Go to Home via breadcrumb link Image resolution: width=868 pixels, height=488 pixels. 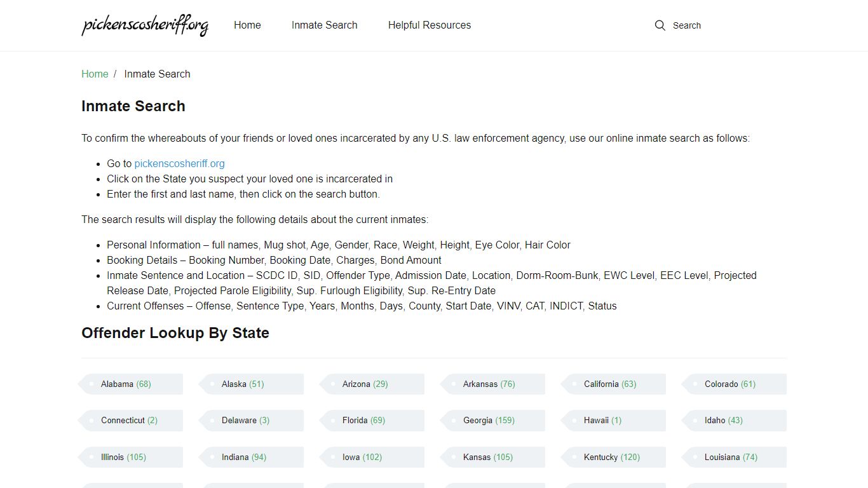click(x=95, y=74)
